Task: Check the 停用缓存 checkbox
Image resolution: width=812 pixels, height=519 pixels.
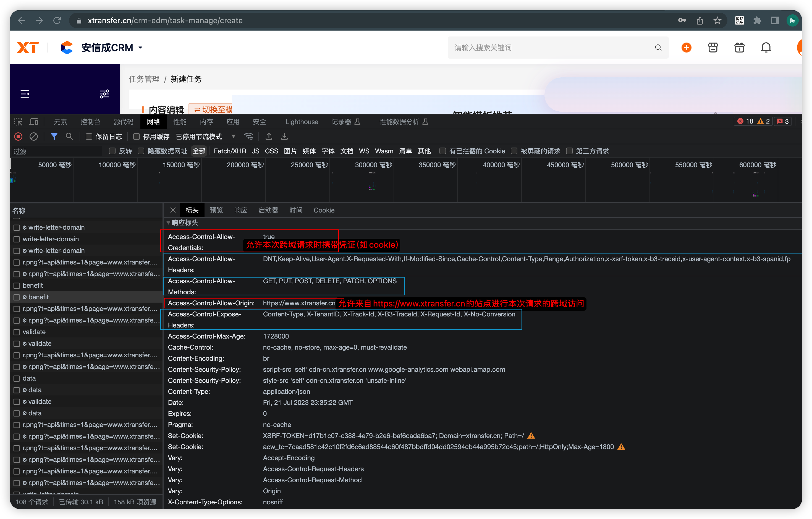Action: [137, 137]
